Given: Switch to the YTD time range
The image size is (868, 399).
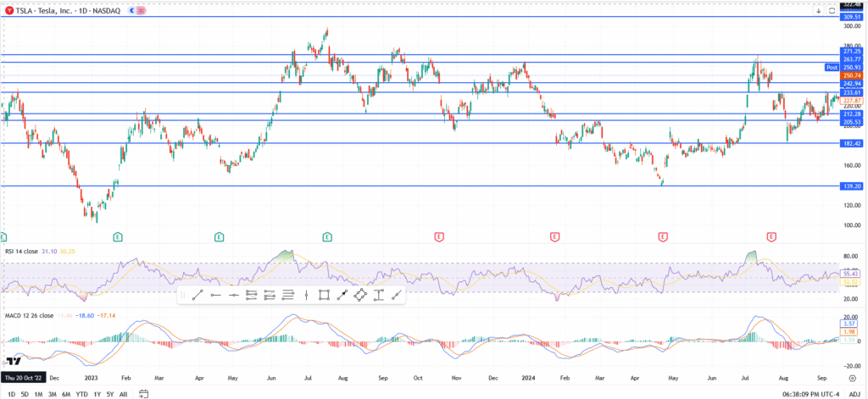Looking at the screenshot, I should click(x=81, y=393).
